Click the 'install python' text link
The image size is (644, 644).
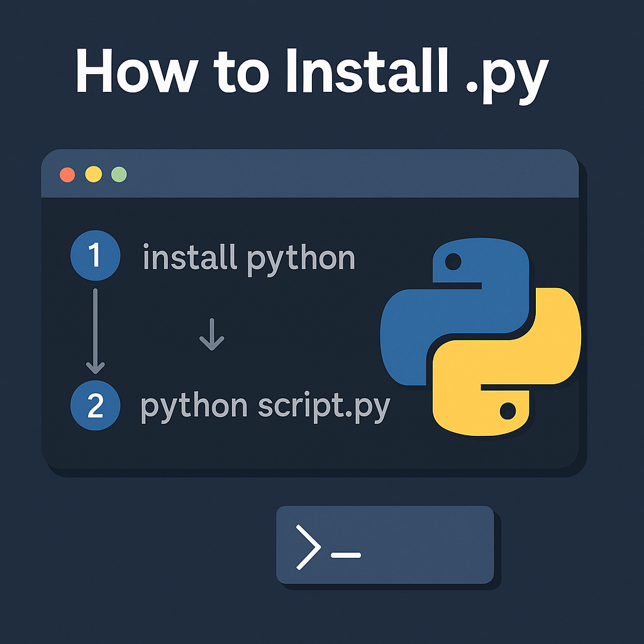click(248, 256)
